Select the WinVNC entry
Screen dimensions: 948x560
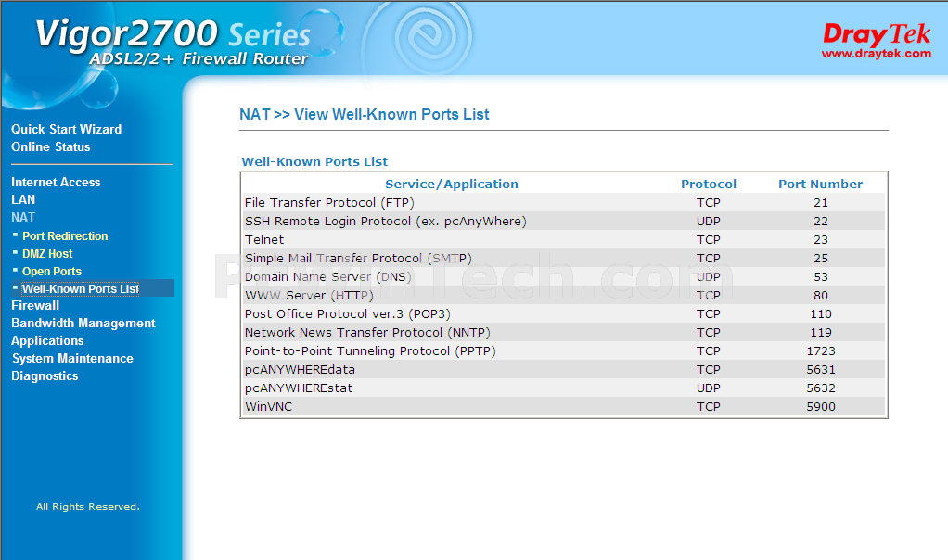pos(268,407)
